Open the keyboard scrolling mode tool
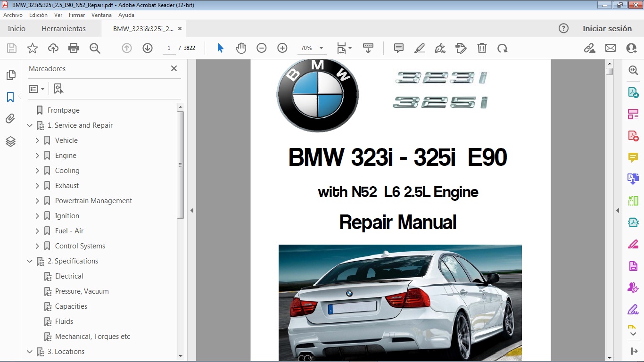Image resolution: width=644 pixels, height=362 pixels. point(368,48)
